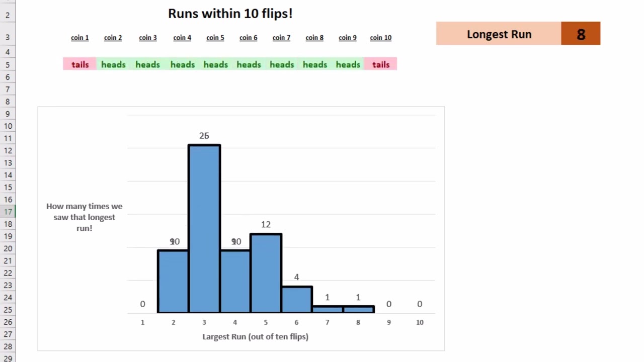This screenshot has width=644, height=362.
Task: Select the bar for run length 6
Action: pyautogui.click(x=297, y=300)
